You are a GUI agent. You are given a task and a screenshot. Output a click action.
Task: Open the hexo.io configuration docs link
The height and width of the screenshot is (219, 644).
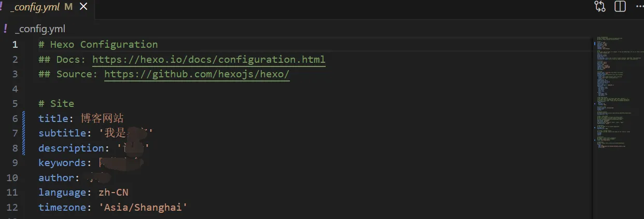point(209,59)
